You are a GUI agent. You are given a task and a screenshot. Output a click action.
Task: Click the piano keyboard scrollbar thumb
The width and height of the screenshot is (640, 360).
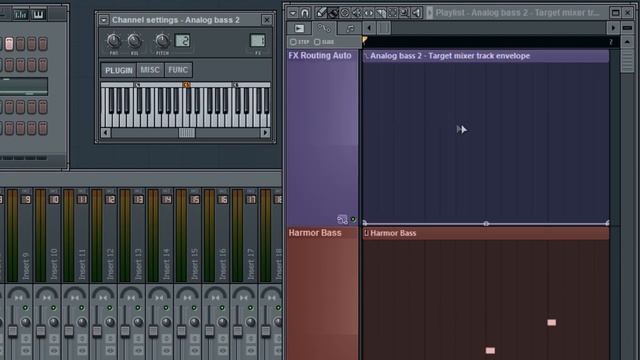(187, 133)
